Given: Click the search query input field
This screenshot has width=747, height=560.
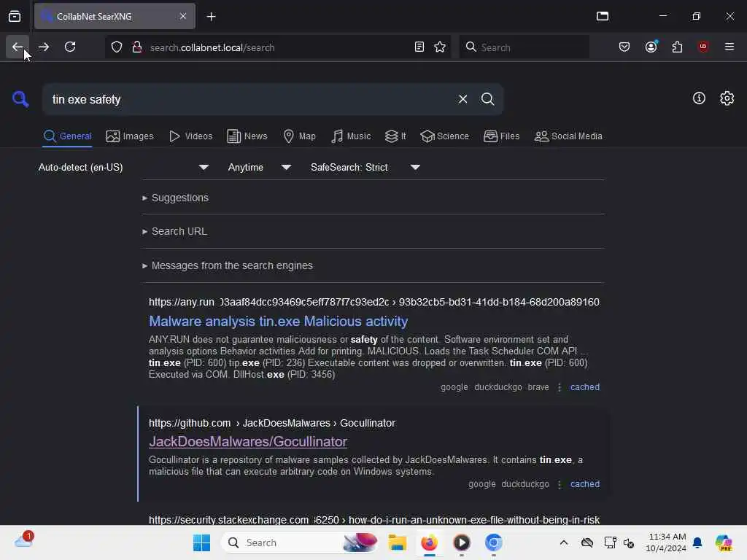Looking at the screenshot, I should point(248,99).
